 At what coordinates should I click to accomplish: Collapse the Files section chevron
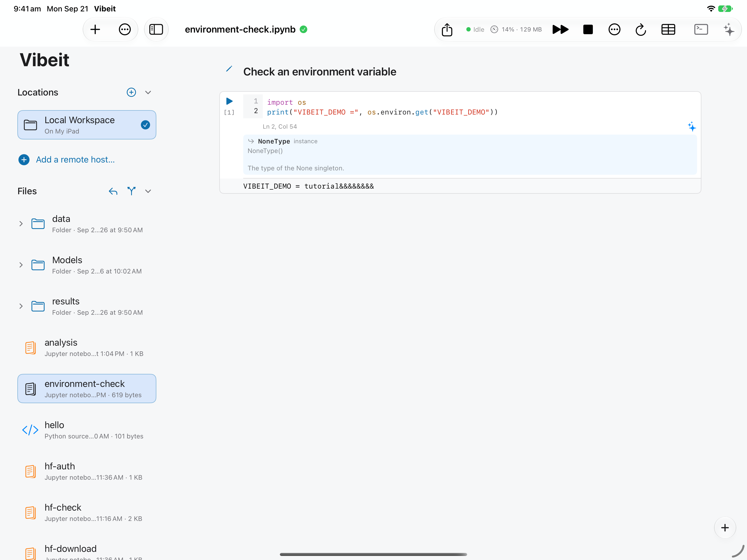click(x=148, y=191)
